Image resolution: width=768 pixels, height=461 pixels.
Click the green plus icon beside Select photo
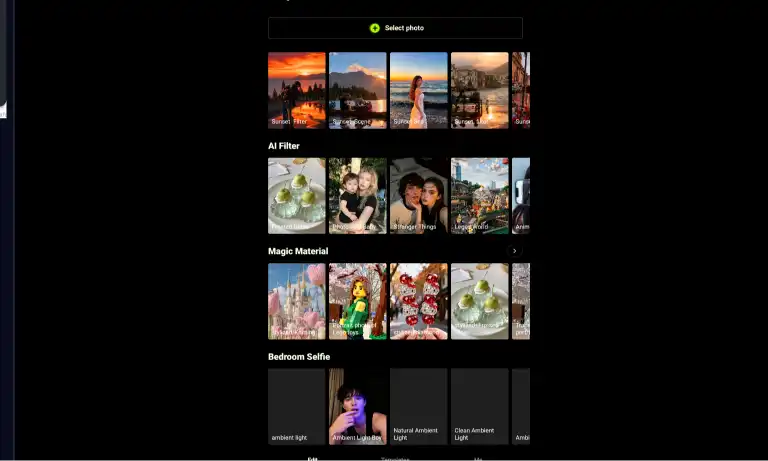(x=375, y=28)
